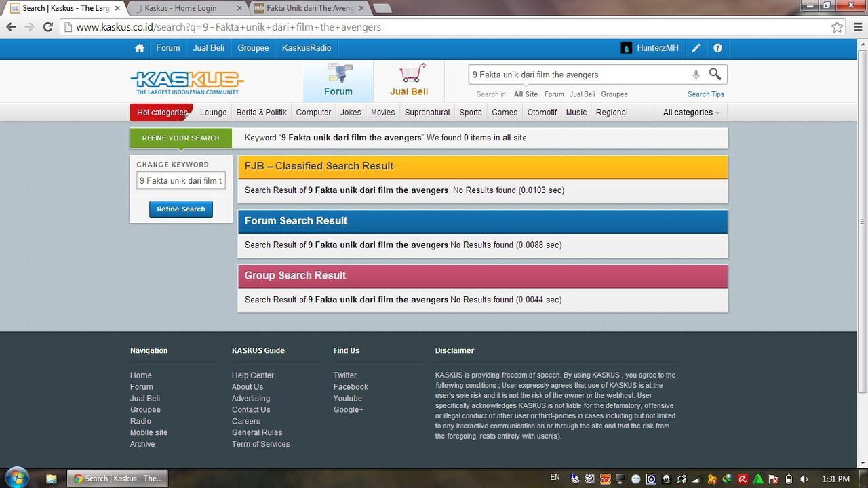
Task: Click the KASKUS logo
Action: 187,82
